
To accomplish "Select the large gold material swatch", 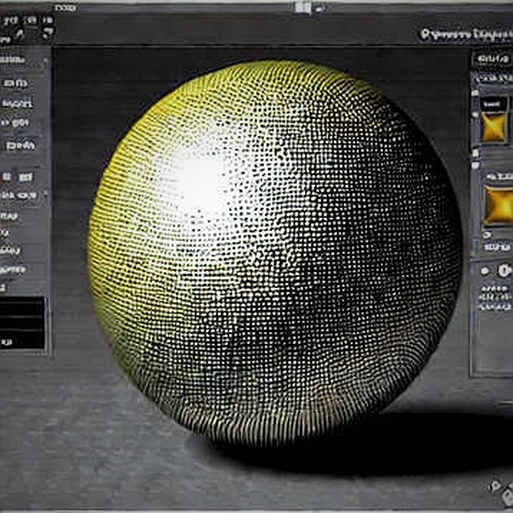I will click(499, 205).
